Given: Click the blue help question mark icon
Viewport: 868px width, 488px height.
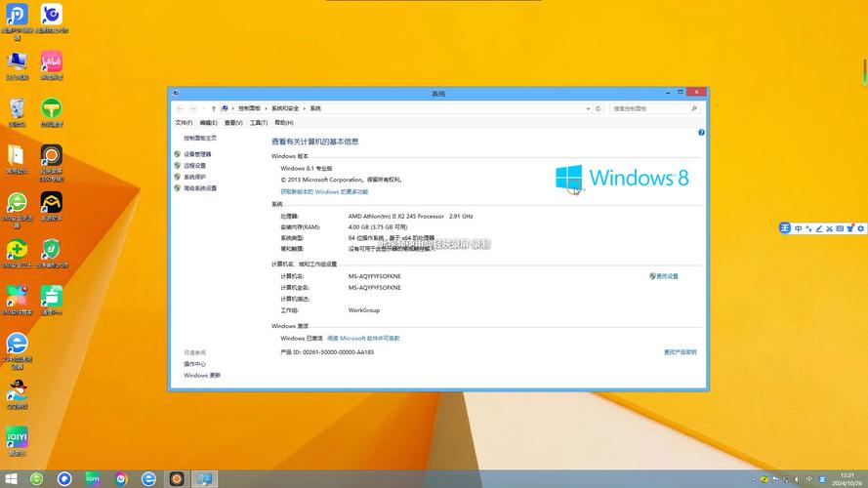Looking at the screenshot, I should [x=701, y=132].
